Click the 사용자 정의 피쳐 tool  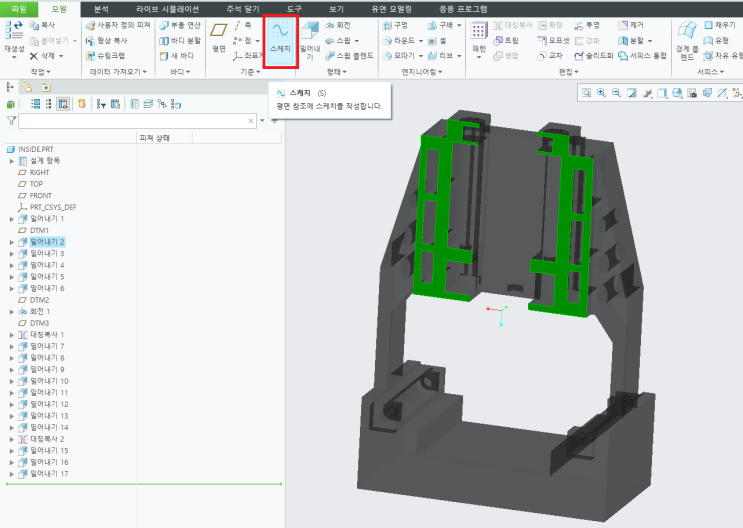[x=118, y=25]
